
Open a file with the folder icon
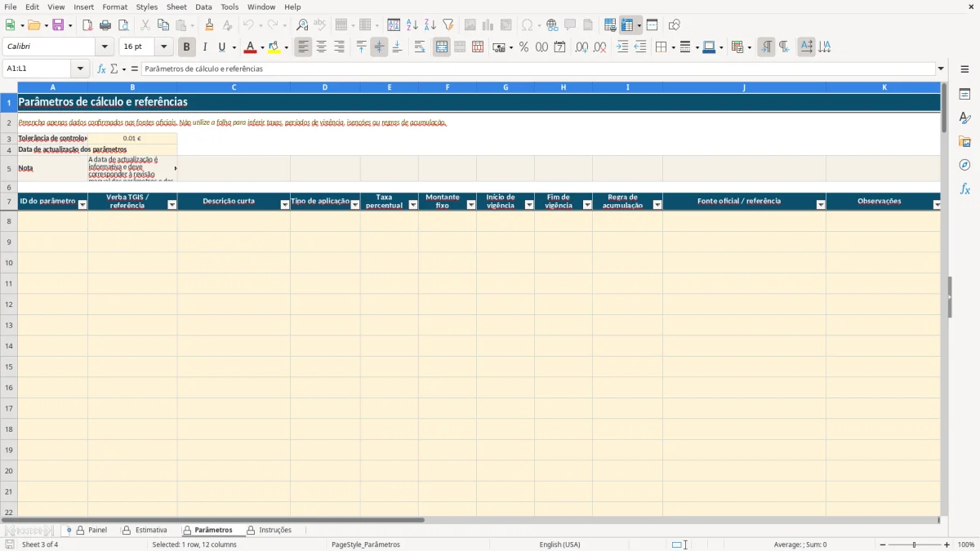tap(33, 25)
